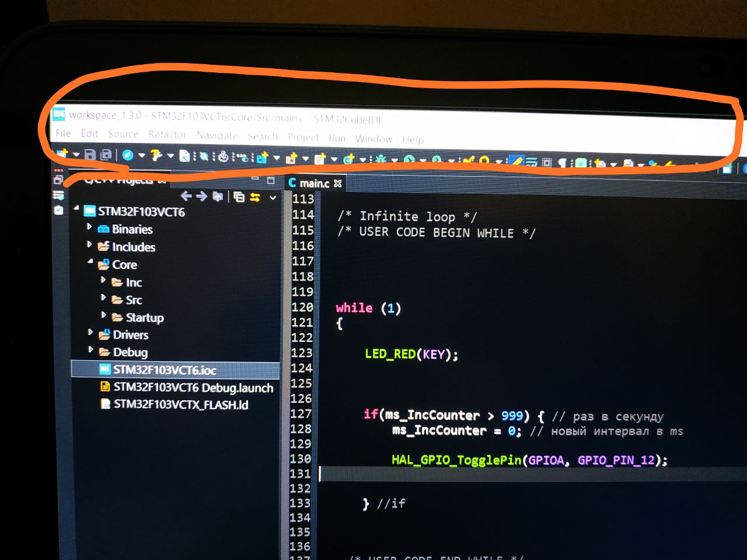Click the Back arrow in Project Explorer
This screenshot has height=560, width=747.
(x=186, y=196)
